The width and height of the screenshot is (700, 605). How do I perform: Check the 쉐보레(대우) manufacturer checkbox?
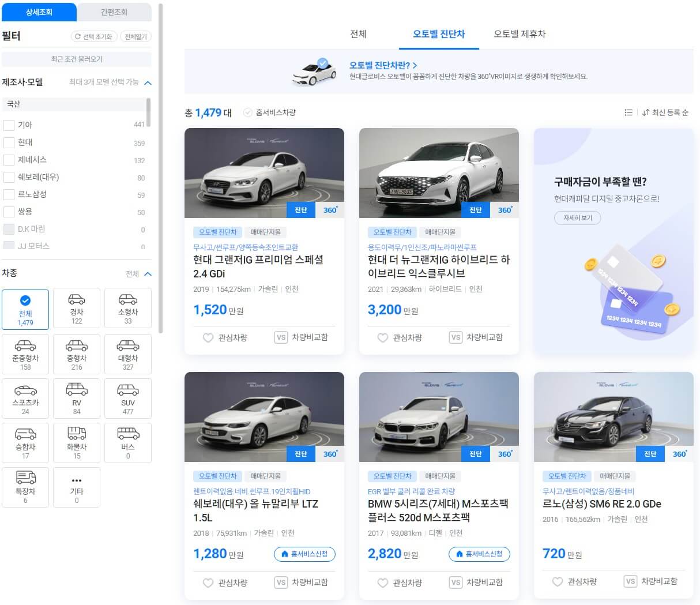point(9,177)
